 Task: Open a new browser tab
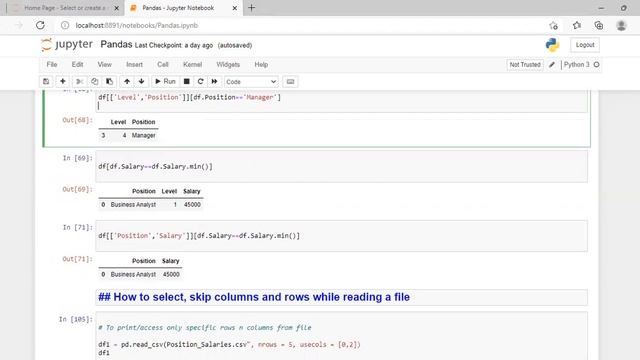point(251,8)
